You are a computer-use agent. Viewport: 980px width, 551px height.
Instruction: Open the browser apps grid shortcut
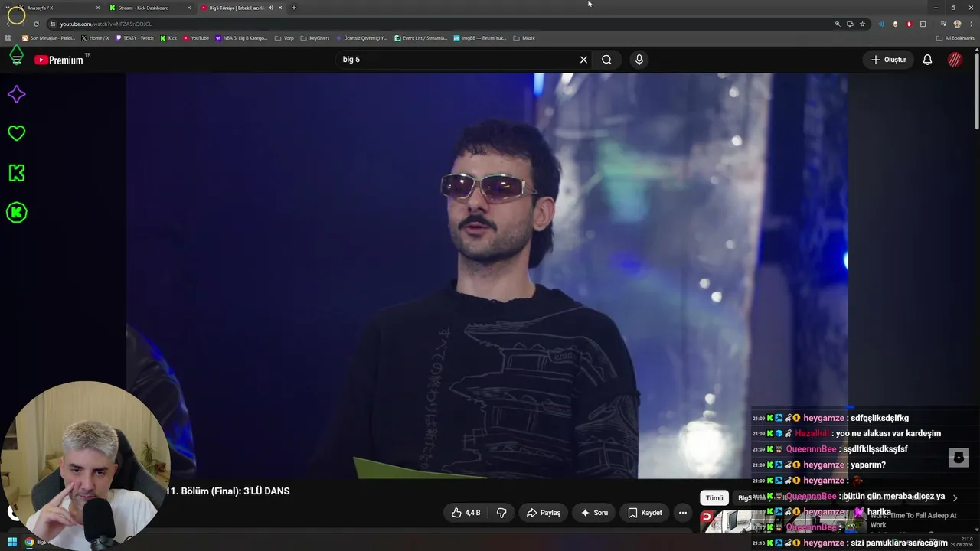pos(8,37)
